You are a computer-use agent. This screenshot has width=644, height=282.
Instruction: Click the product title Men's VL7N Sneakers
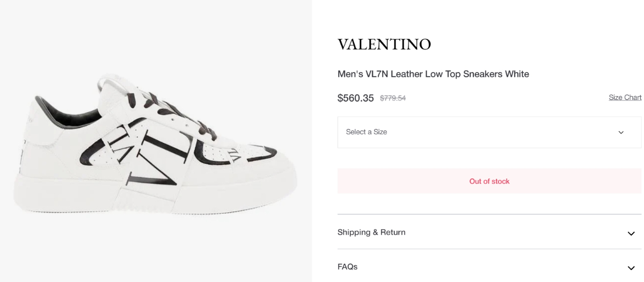pos(433,74)
